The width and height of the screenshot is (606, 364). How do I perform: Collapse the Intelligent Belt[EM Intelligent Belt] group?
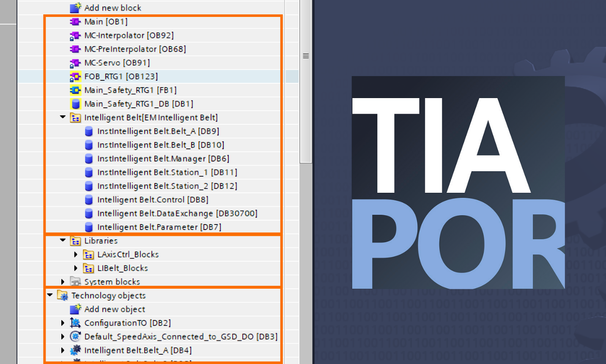[62, 117]
